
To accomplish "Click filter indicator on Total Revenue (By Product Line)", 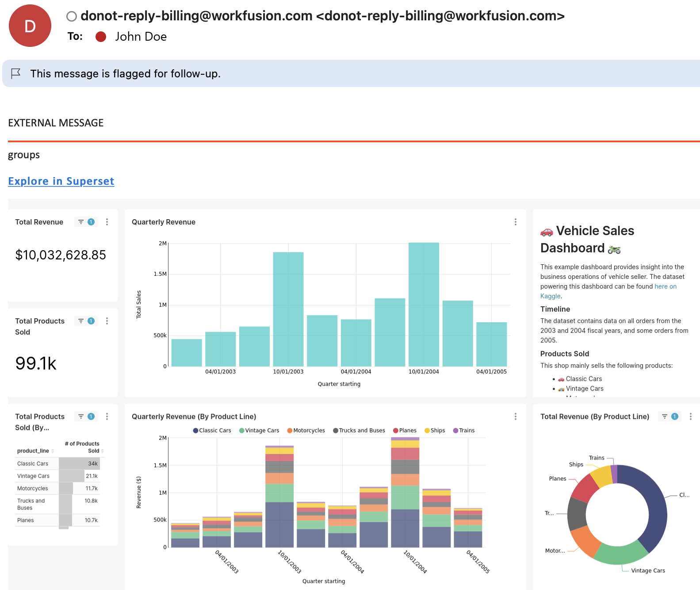I will coord(670,416).
